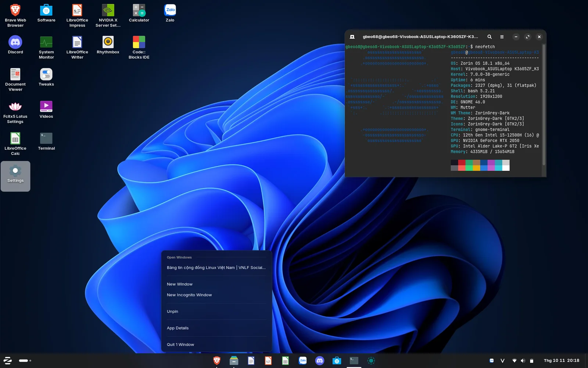Click the terminal window scrollbar

[x=544, y=105]
